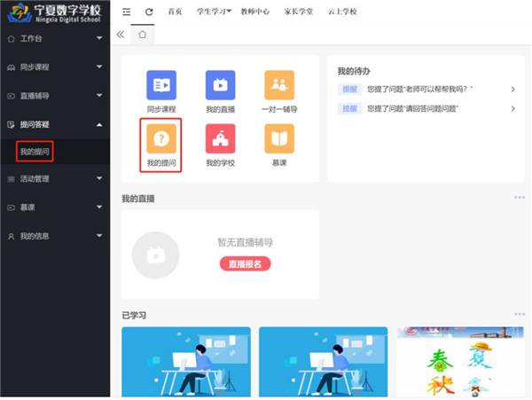Open second studied course thumbnail

click(323, 362)
